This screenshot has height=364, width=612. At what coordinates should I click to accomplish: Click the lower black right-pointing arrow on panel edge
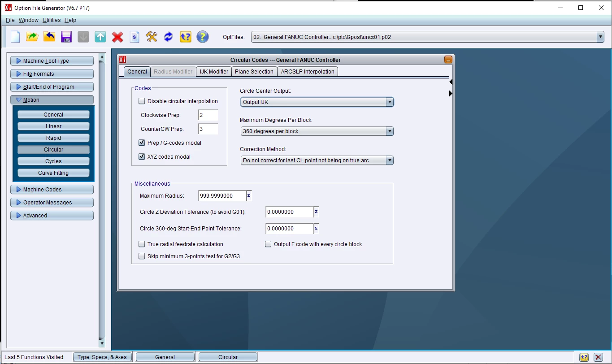[x=451, y=94]
